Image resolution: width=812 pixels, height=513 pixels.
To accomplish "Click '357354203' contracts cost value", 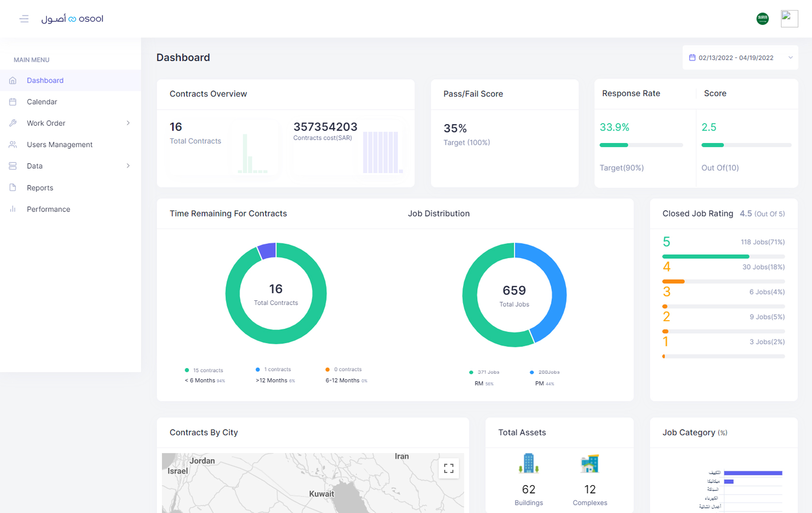I will 325,127.
